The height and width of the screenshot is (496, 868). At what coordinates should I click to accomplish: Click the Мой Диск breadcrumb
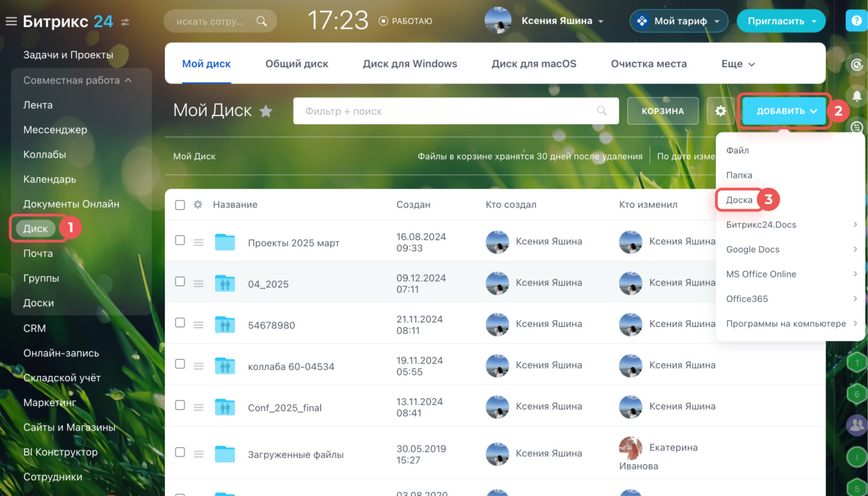pos(194,156)
